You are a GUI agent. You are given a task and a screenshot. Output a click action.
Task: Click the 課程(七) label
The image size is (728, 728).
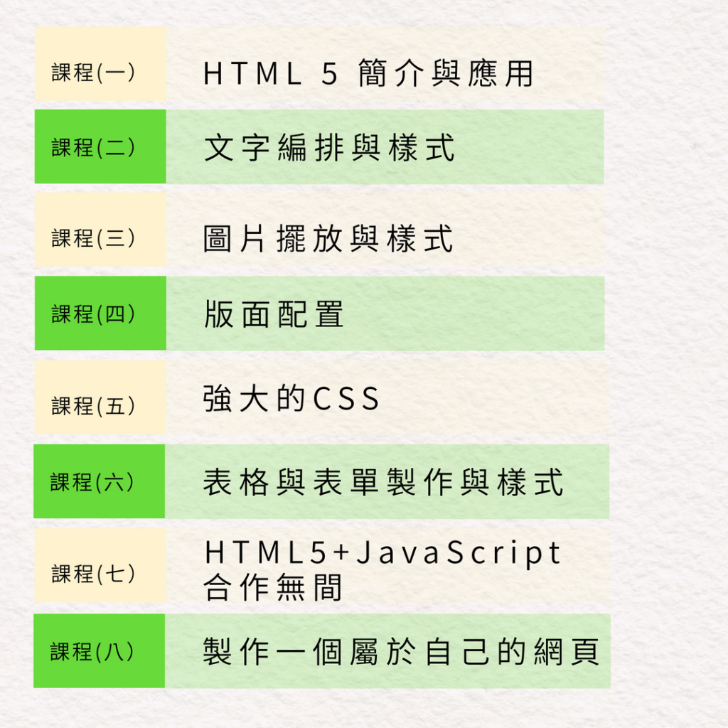(100, 570)
